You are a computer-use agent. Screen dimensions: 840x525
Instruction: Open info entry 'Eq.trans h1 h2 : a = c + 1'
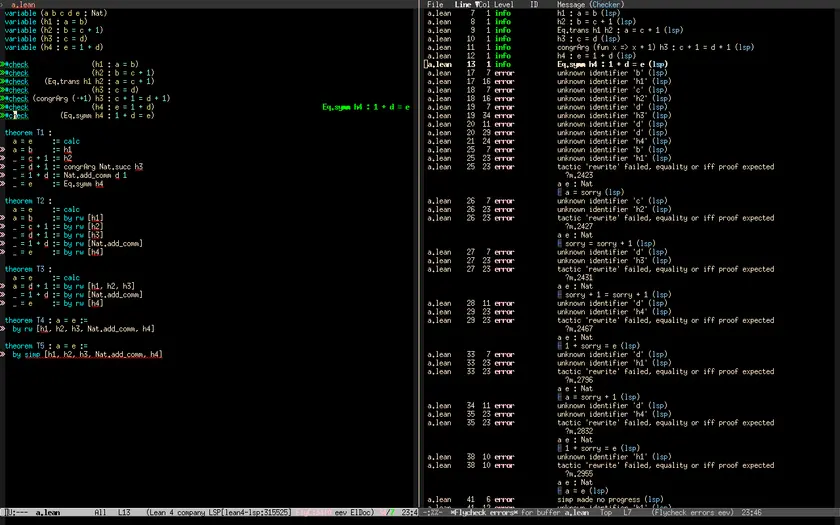[620, 30]
